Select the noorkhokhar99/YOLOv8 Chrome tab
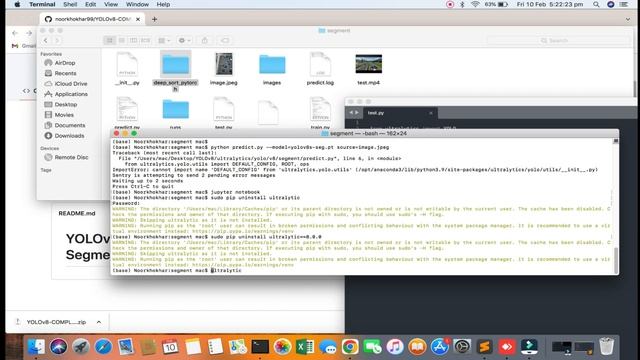Viewport: 640px width, 360px height. coord(93,19)
